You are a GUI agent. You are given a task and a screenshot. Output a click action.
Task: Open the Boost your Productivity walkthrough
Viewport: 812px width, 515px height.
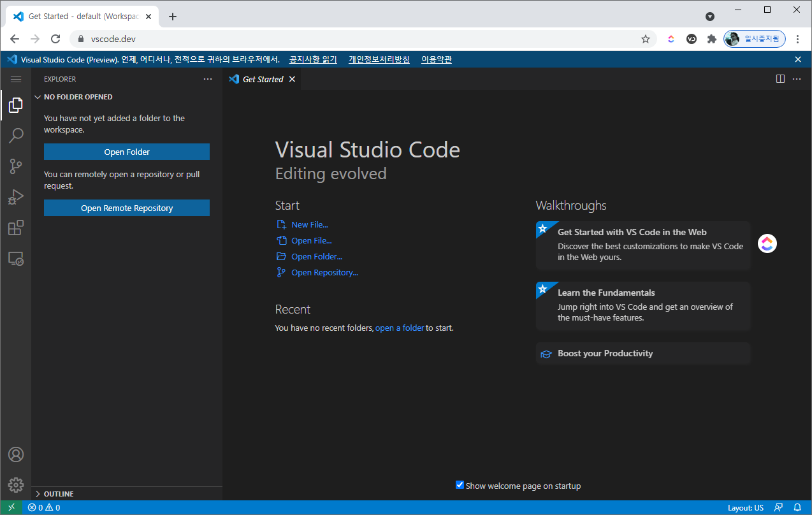coord(643,353)
